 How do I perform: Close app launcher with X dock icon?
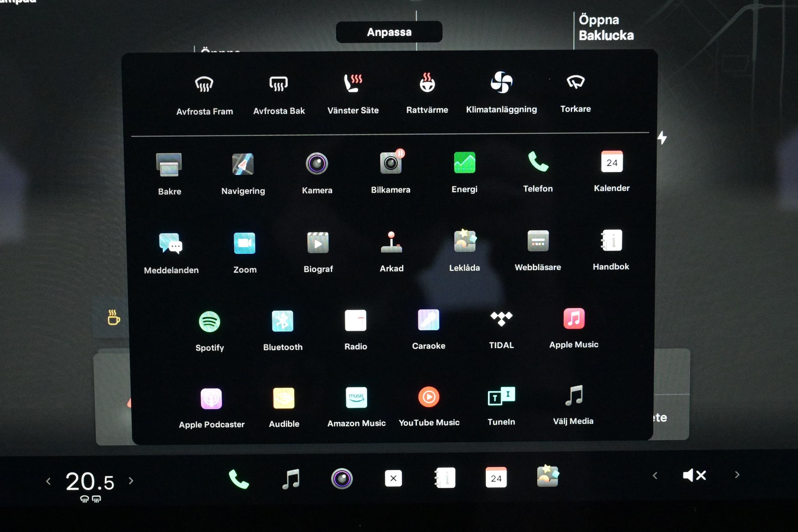(394, 478)
